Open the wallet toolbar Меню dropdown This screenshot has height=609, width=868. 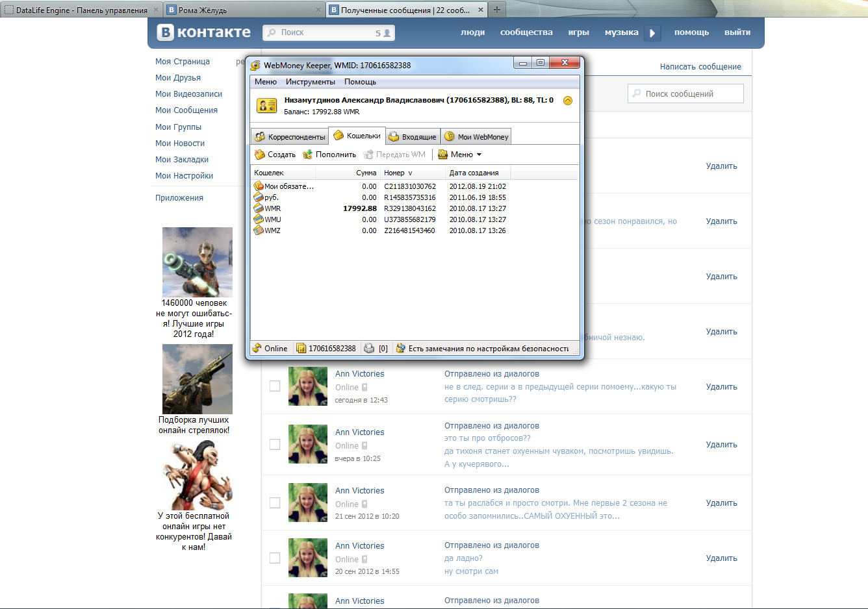[x=460, y=155]
